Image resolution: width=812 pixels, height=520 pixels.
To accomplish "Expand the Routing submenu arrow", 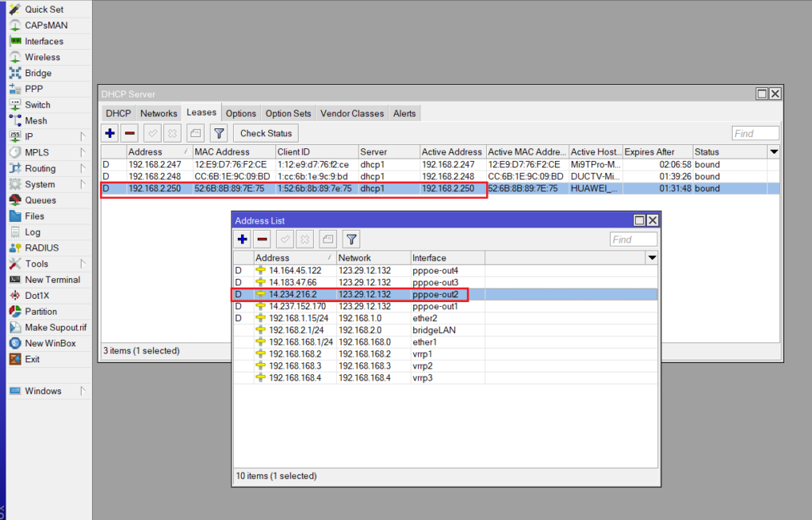I will click(82, 168).
